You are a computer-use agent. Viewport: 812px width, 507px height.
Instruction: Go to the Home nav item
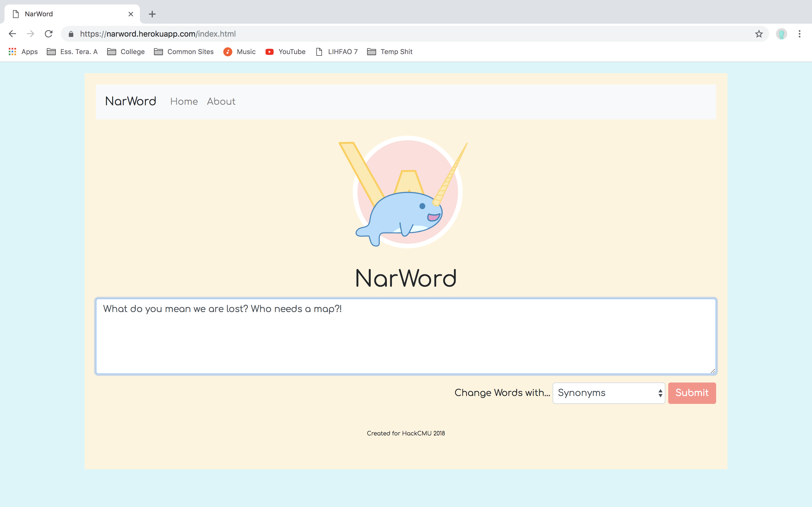(184, 101)
